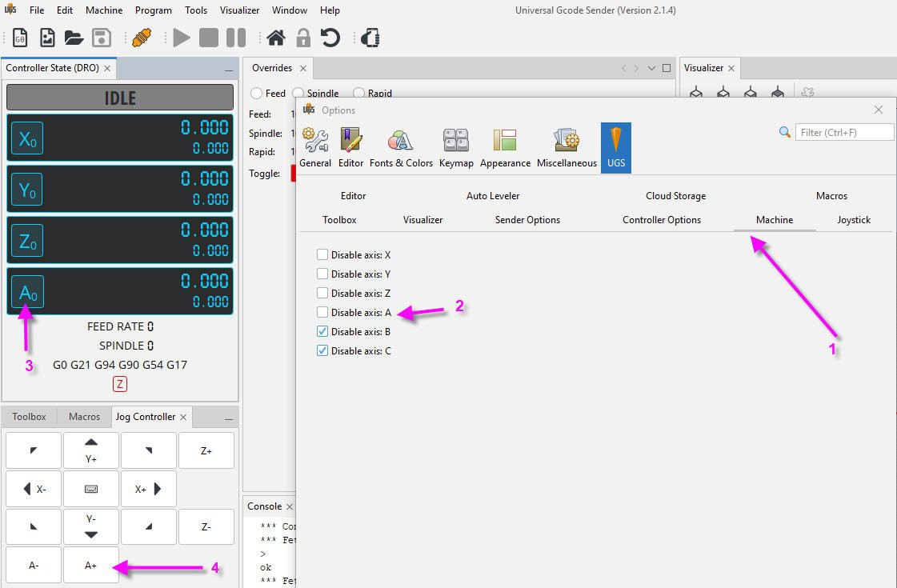Switch to Sender Options tab

pos(527,220)
